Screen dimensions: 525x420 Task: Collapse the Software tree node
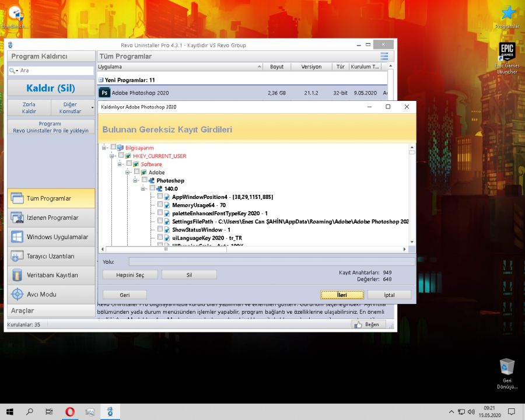coord(120,164)
